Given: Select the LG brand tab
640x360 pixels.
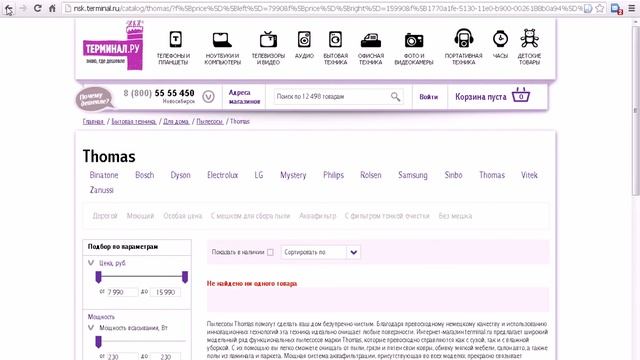Looking at the screenshot, I should tap(259, 175).
